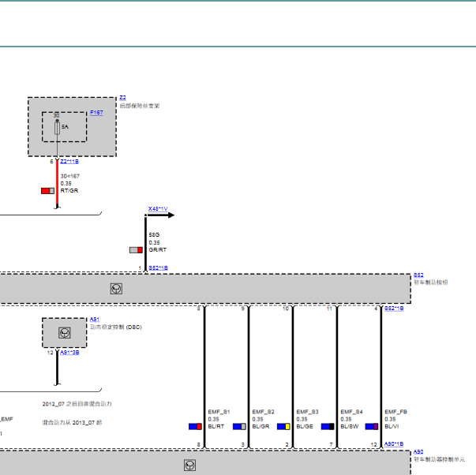Click the blue/violet BL/VI color swatch
This screenshot has height=475, width=476.
coord(372,427)
